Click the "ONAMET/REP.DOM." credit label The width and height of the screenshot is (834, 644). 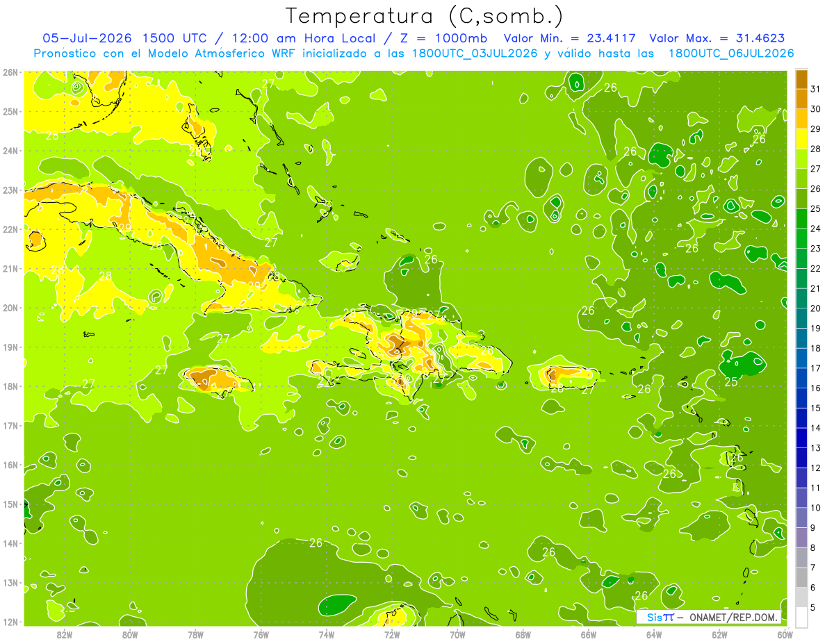click(x=735, y=617)
